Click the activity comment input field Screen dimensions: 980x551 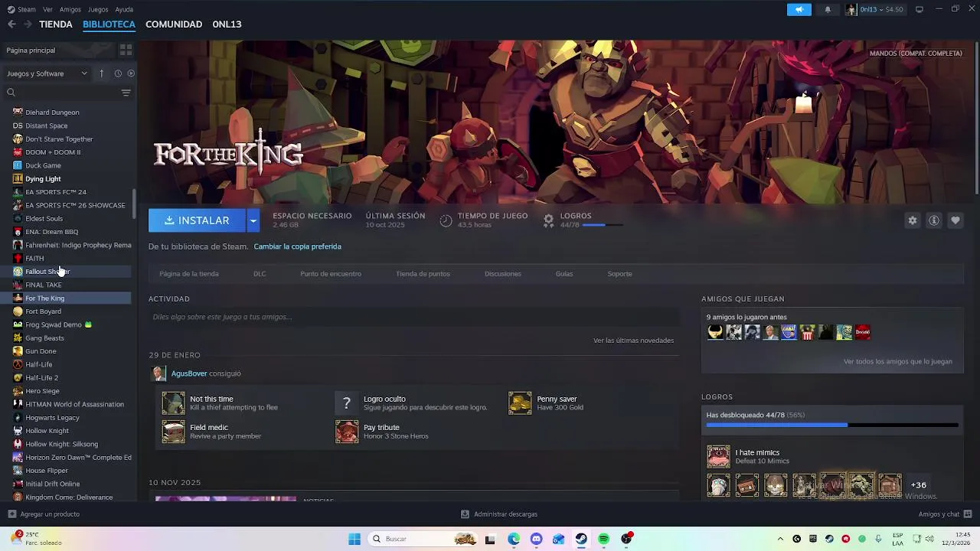[x=413, y=317]
